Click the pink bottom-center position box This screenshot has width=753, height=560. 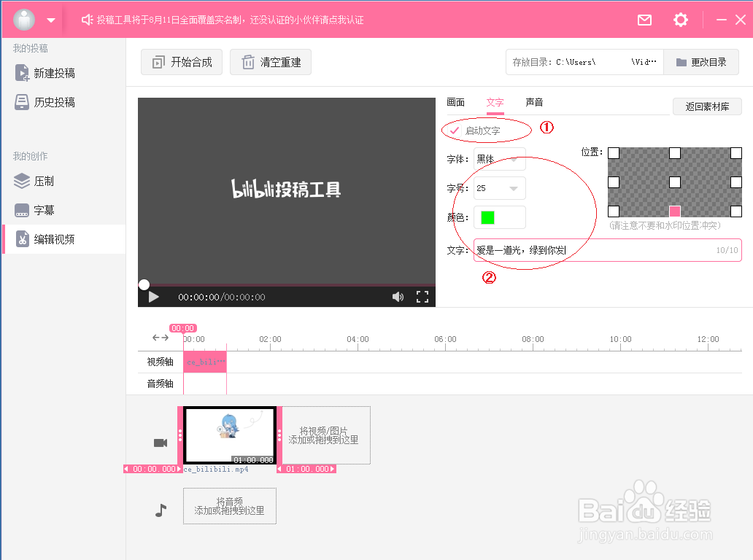pos(675,211)
